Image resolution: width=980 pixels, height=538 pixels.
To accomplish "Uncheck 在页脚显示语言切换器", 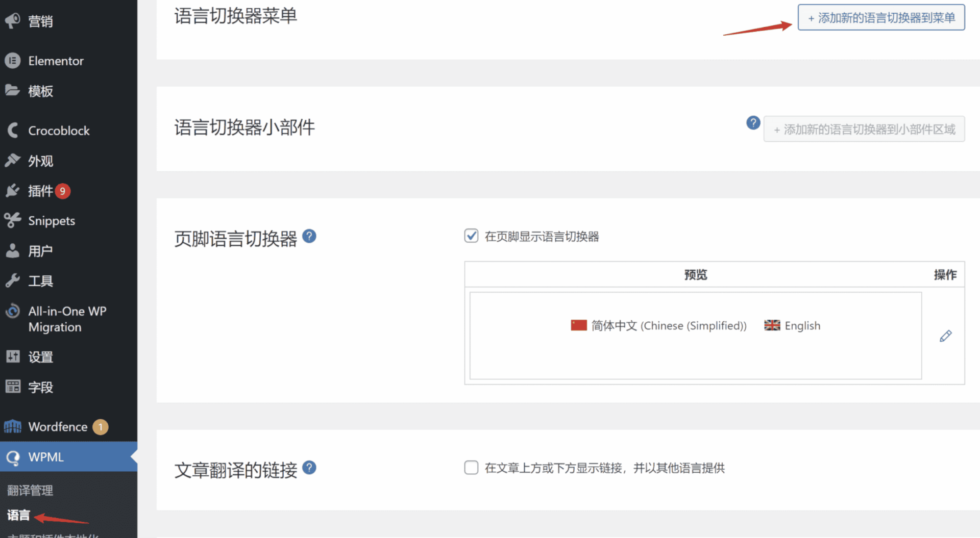I will (x=471, y=236).
